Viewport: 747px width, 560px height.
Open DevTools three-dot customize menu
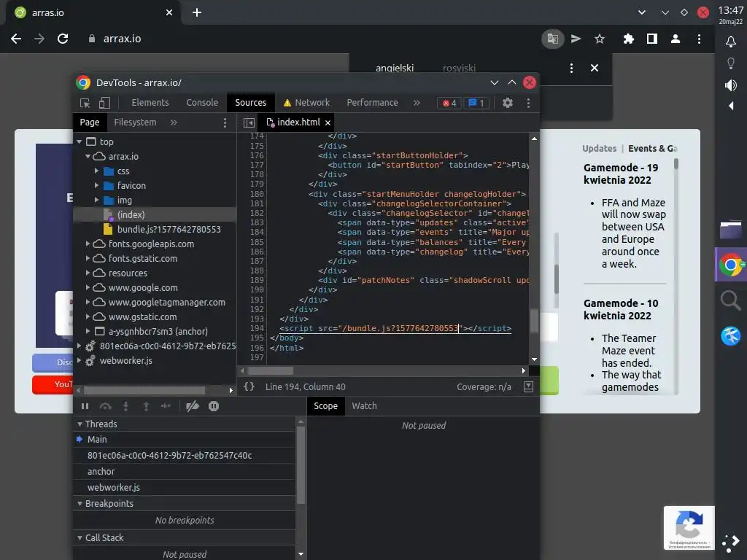point(528,103)
